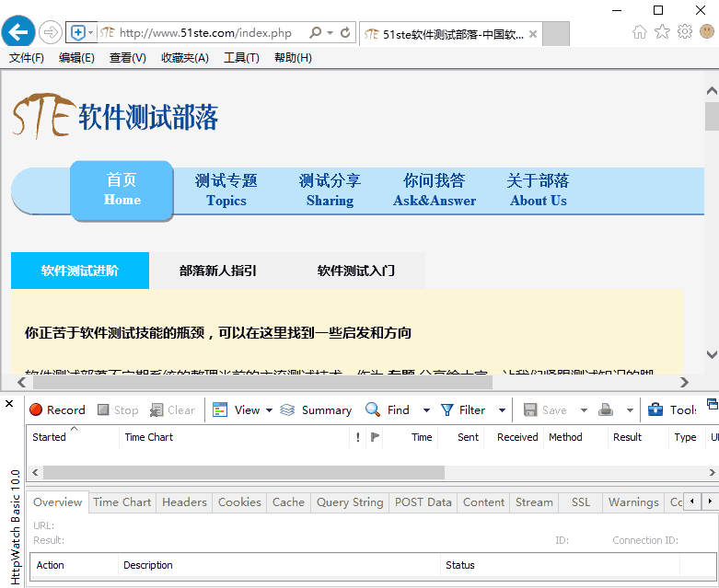Click the smiley feedback icon
The width and height of the screenshot is (719, 588).
(707, 31)
